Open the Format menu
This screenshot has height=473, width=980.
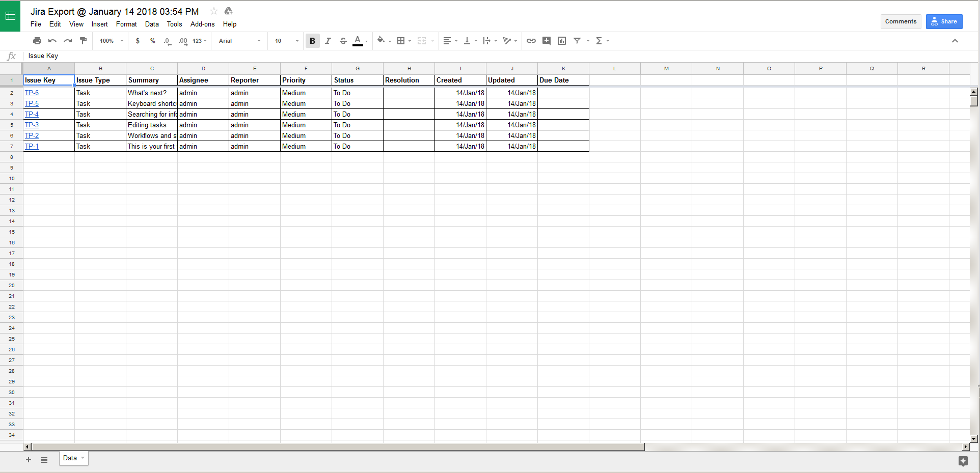coord(126,24)
